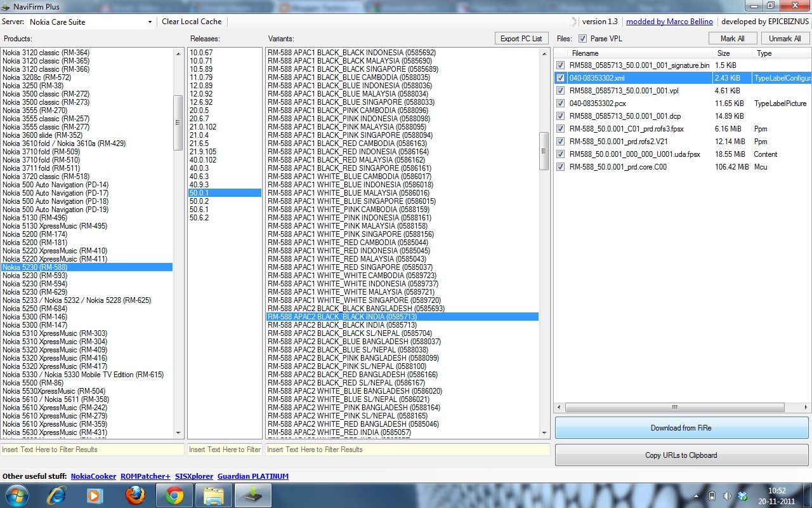
Task: Uncheck the 040-08353302.xml file checkbox
Action: pyautogui.click(x=560, y=78)
